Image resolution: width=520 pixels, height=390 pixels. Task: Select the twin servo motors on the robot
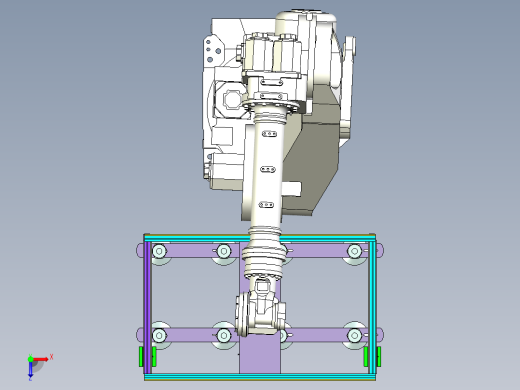pos(273,53)
